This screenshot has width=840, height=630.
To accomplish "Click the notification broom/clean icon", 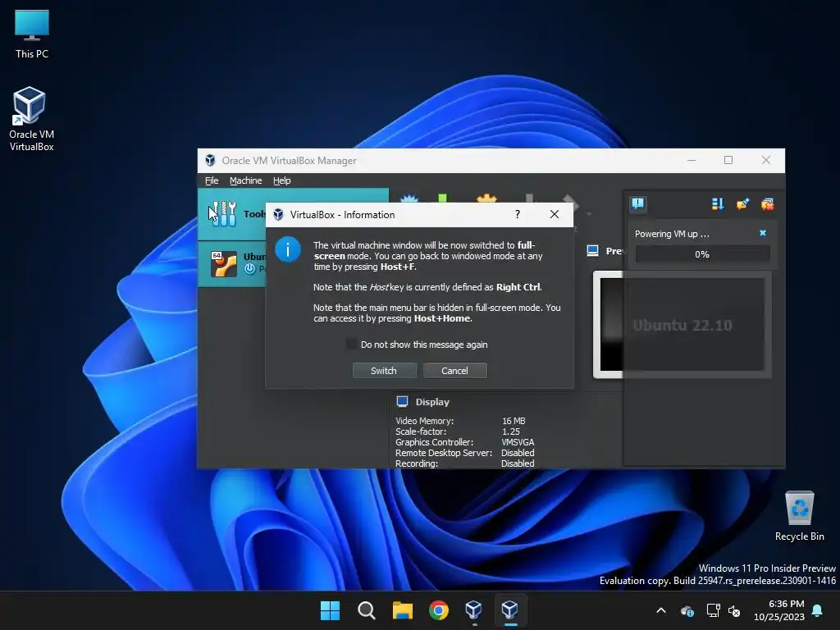I will 742,203.
